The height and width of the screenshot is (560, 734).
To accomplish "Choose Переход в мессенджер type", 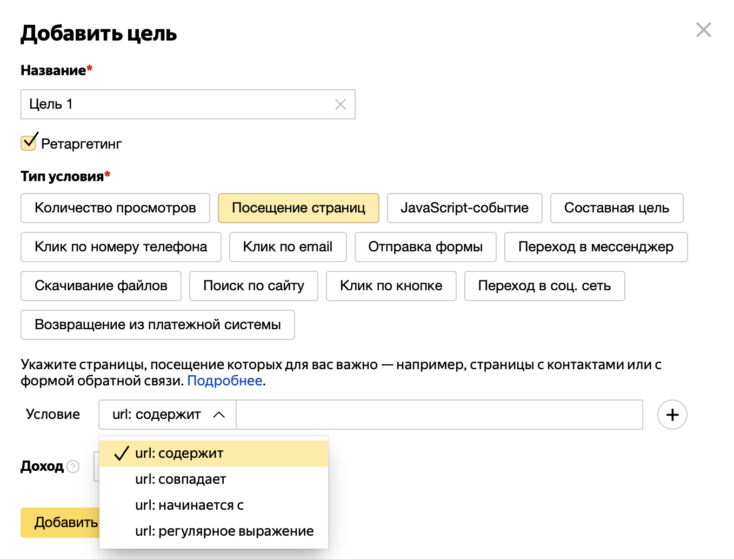I will pyautogui.click(x=596, y=247).
